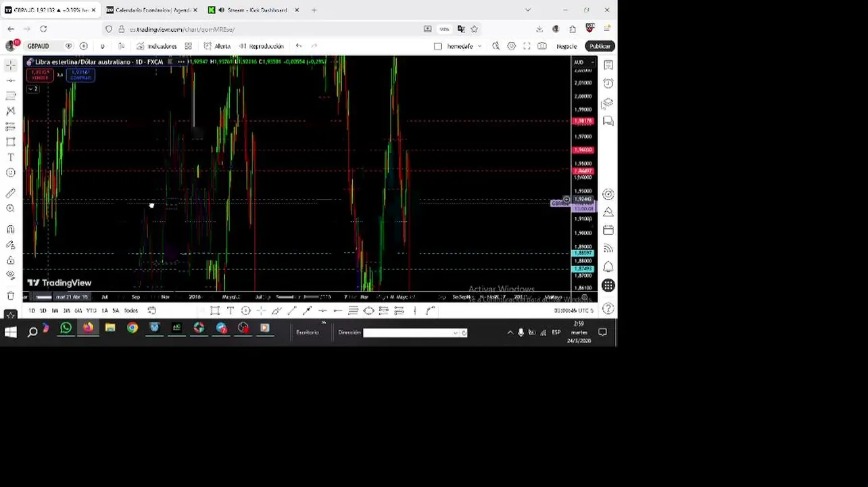Screen dimensions: 868x487
Task: Click the red Vender sell price button
Action: (x=40, y=75)
